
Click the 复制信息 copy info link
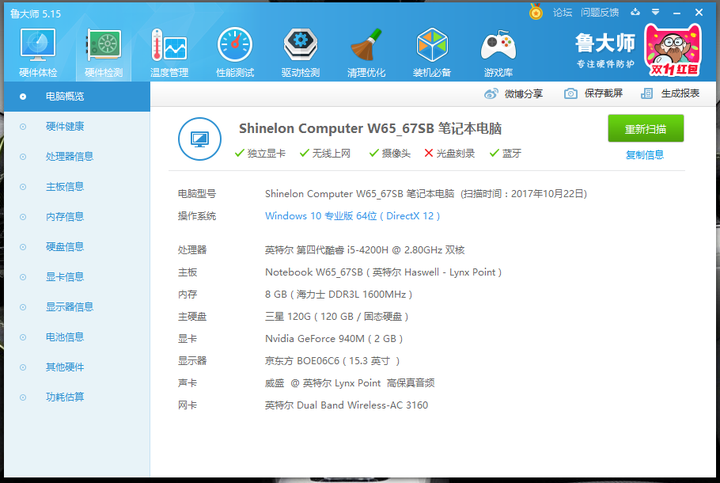coord(645,155)
